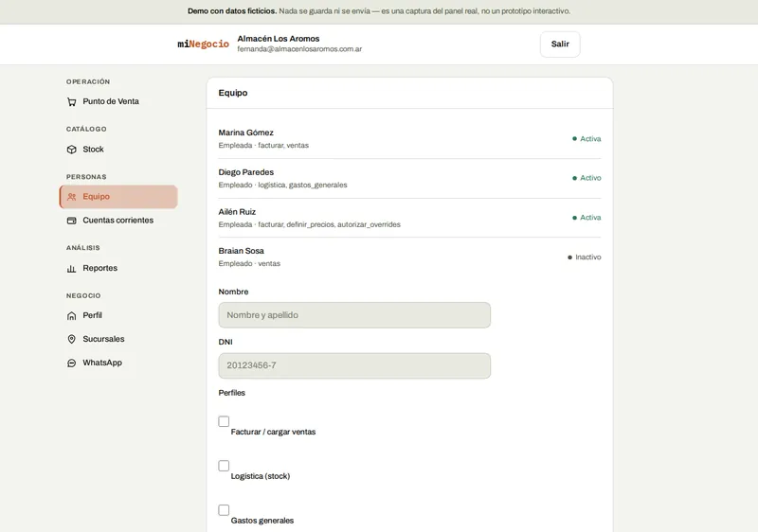This screenshot has height=532, width=758.
Task: Click the wallet icon beside Cuentas corrientes
Action: pyautogui.click(x=72, y=221)
